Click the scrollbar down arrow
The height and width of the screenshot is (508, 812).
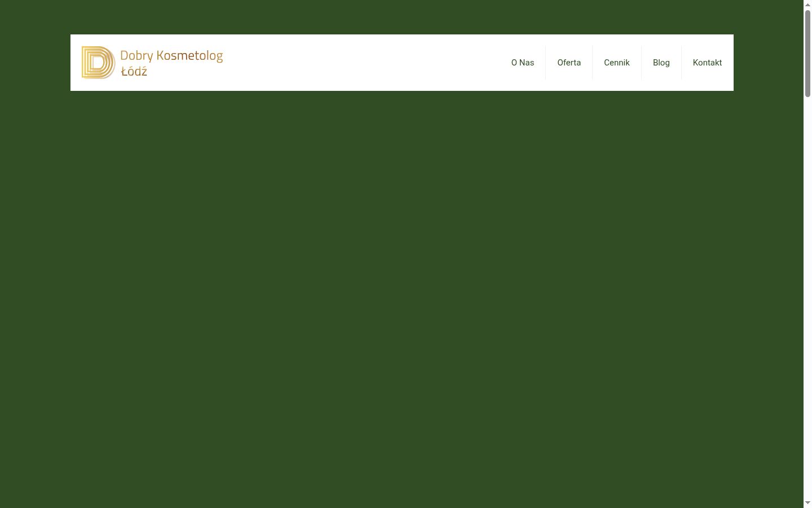coord(807,503)
